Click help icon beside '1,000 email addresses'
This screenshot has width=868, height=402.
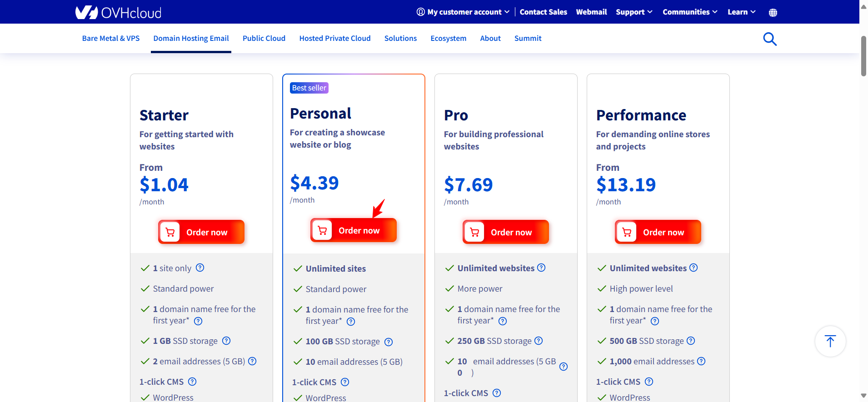pos(701,361)
